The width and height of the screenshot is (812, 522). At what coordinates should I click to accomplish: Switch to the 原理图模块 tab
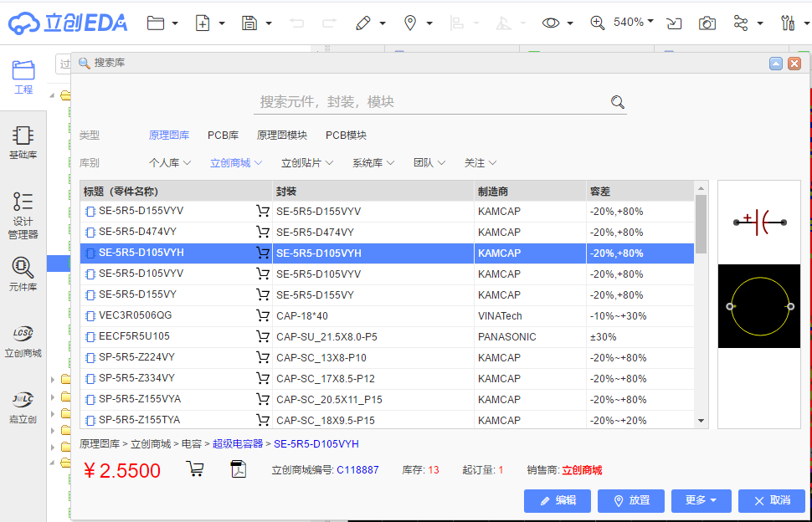pos(284,135)
